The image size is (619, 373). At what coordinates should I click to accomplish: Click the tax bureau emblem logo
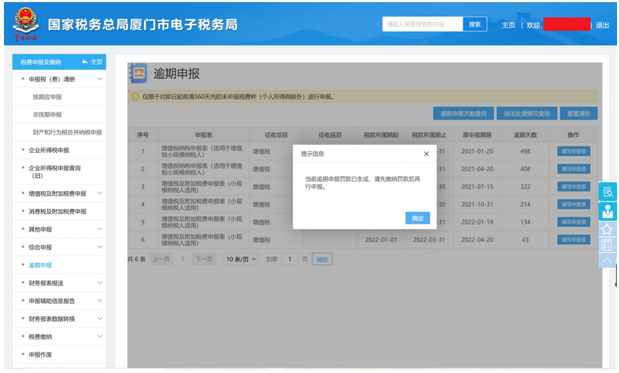(x=26, y=24)
